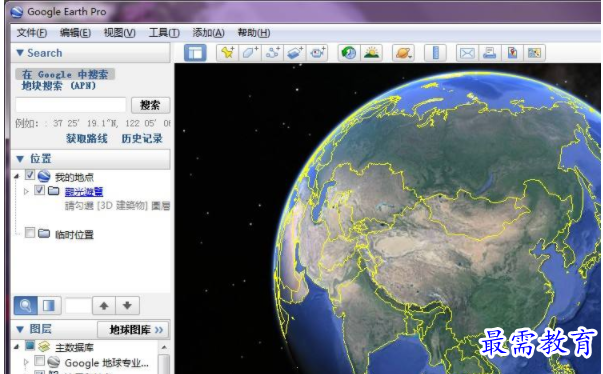603x374 pixels.
Task: Toggle the sidebar visibility toolbar button
Action: 195,53
